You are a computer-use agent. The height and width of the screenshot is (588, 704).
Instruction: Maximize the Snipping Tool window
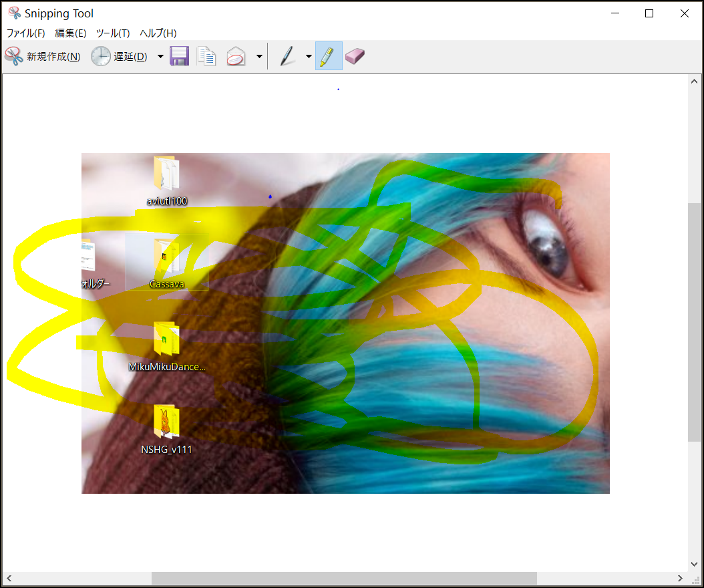[649, 13]
